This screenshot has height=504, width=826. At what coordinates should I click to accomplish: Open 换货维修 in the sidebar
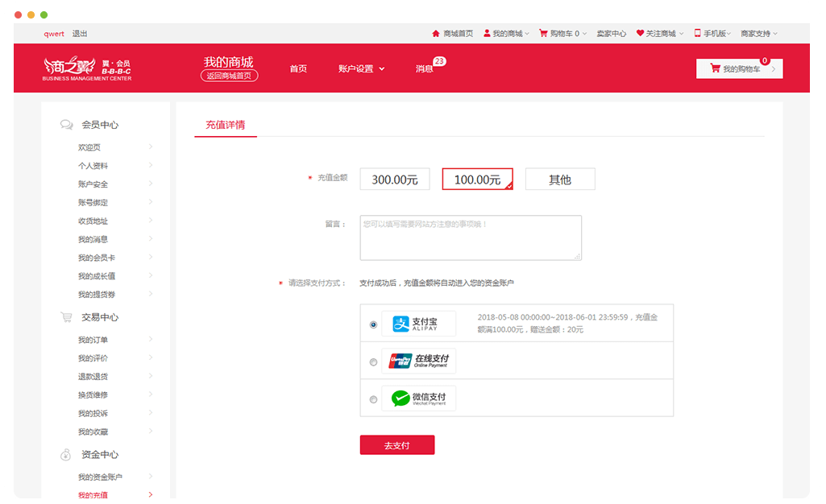pyautogui.click(x=93, y=395)
